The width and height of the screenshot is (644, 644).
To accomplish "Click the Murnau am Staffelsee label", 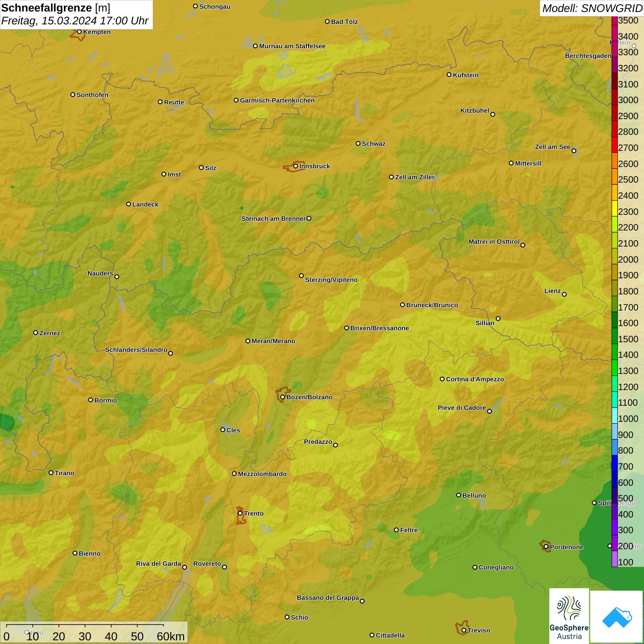I will tap(292, 46).
